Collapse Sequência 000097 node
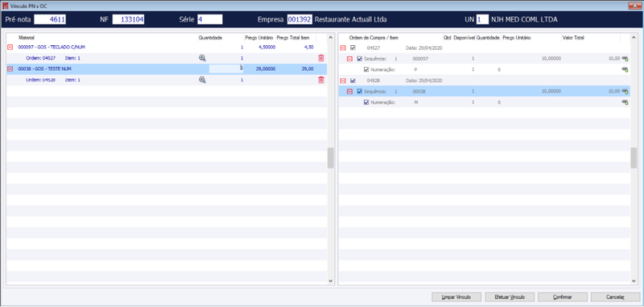The image size is (644, 307). tap(350, 59)
